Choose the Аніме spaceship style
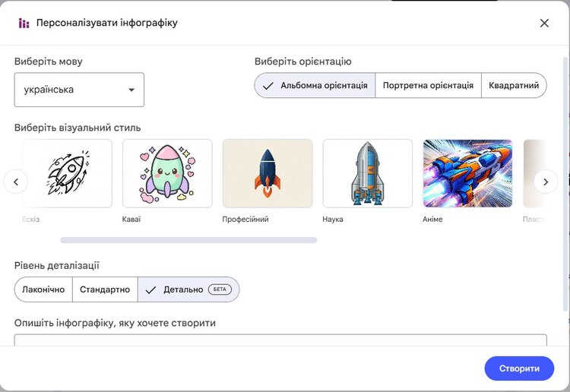This screenshot has height=392, width=570. (467, 173)
